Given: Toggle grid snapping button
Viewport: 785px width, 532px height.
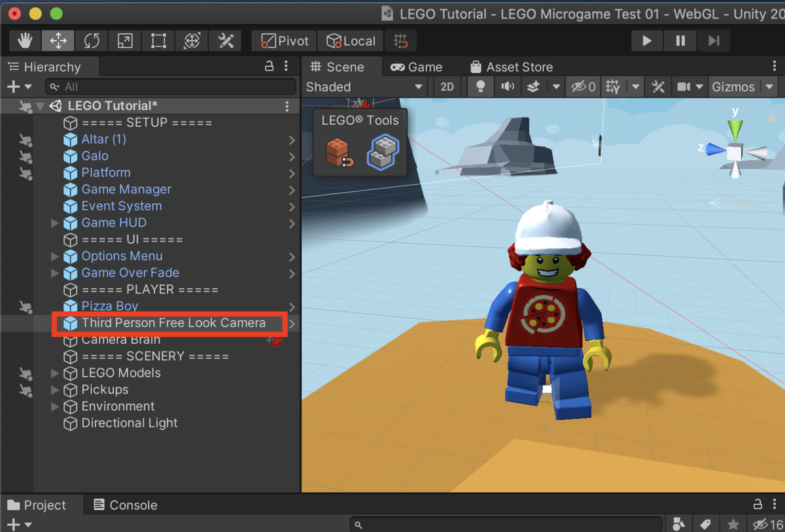Looking at the screenshot, I should click(x=401, y=41).
